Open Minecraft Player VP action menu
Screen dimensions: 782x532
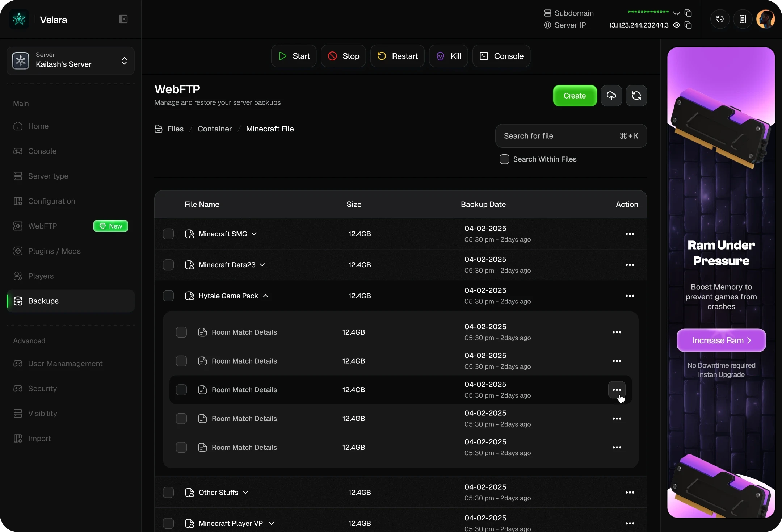tap(630, 523)
